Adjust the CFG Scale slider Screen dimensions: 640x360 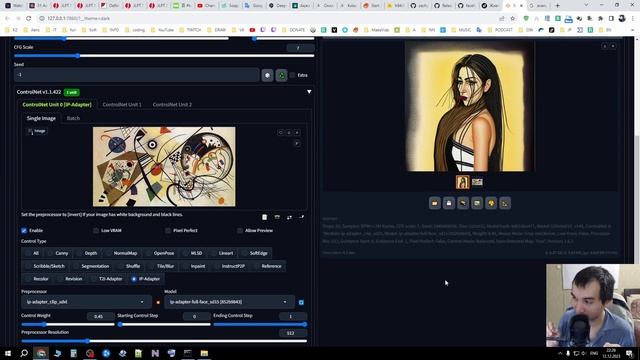click(164, 56)
